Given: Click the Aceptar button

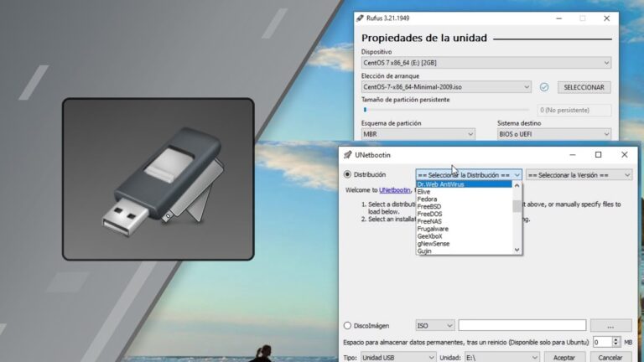Looking at the screenshot, I should click(564, 358).
